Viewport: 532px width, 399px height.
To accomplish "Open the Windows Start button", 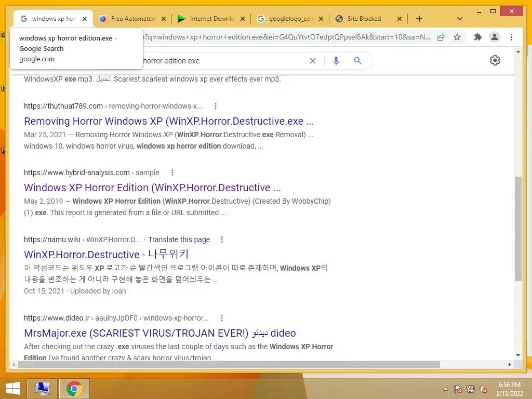I will [13, 389].
